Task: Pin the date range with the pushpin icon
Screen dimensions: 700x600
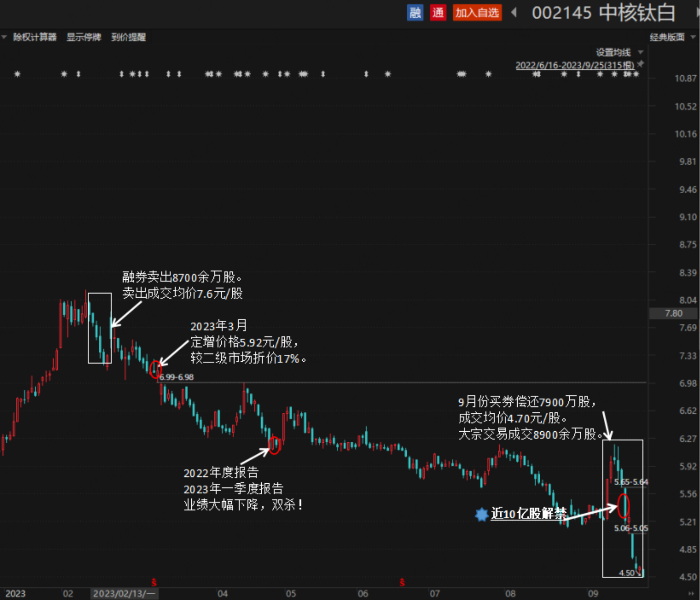Action: 641,64
